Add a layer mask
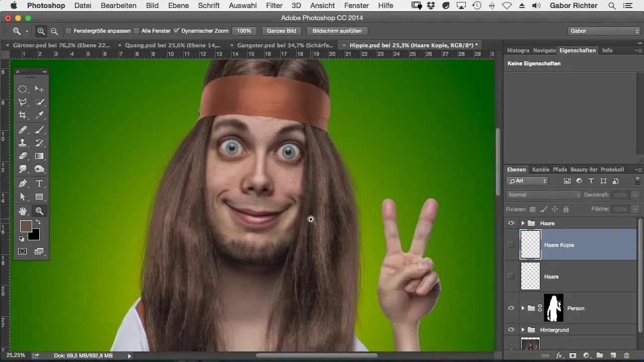Image resolution: width=644 pixels, height=362 pixels. pyautogui.click(x=573, y=355)
